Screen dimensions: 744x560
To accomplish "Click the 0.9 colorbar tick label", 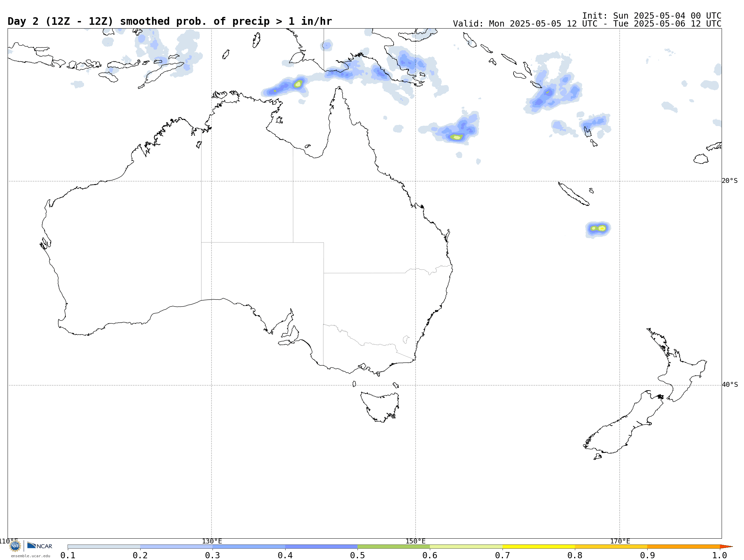I will click(x=648, y=555).
